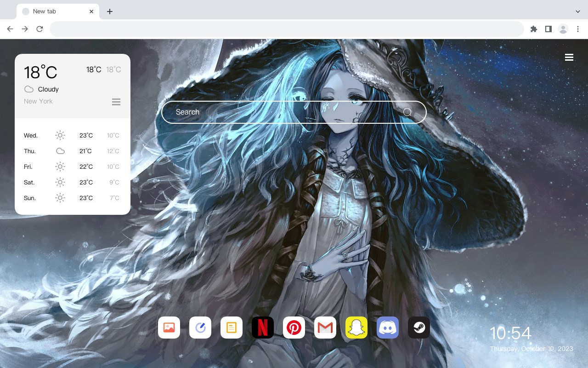Click the magnifier icon in search bar

tap(407, 112)
